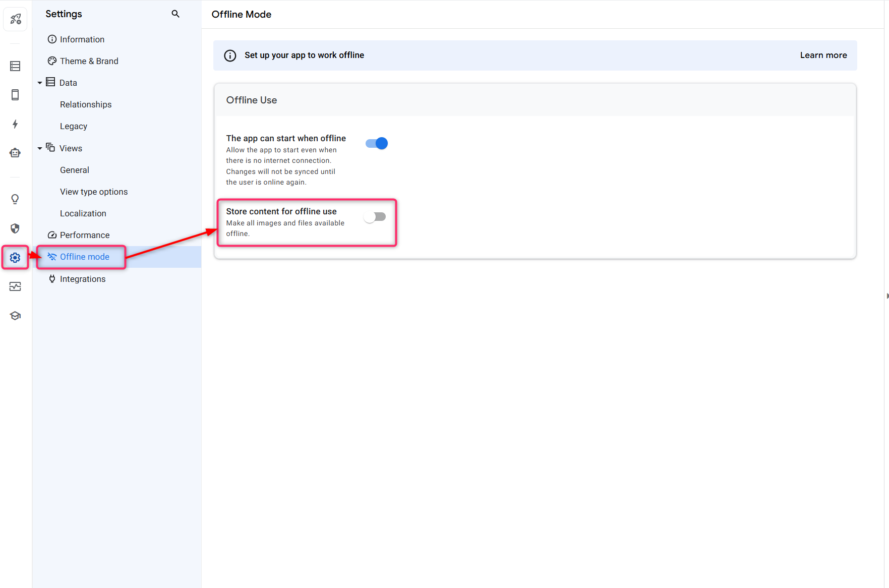Click the Views label in settings tree
889x588 pixels.
point(71,148)
